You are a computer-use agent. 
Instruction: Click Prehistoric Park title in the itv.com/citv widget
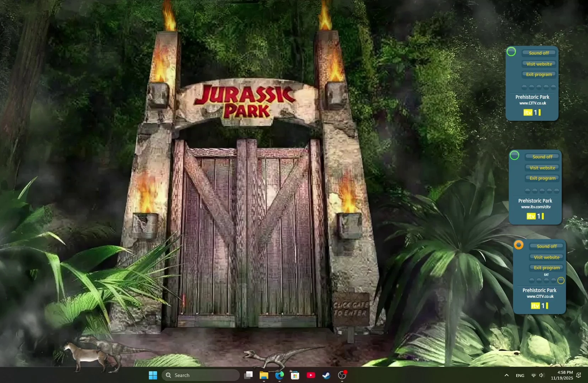[x=535, y=201]
